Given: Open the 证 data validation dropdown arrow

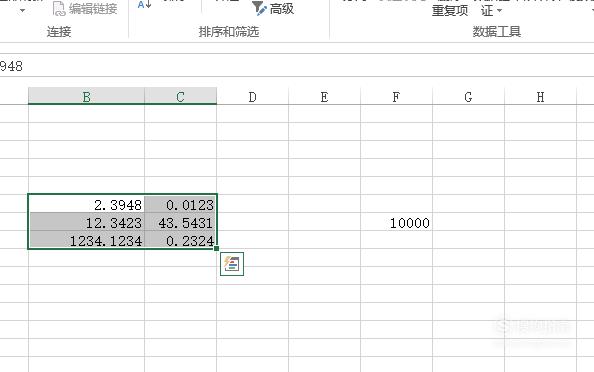Looking at the screenshot, I should point(499,11).
